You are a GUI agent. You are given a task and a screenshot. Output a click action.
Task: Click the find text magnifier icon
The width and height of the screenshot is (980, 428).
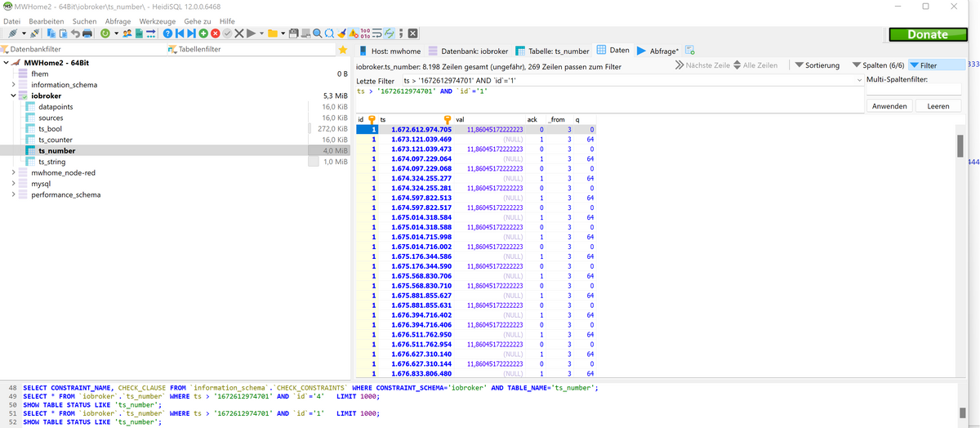pos(317,33)
